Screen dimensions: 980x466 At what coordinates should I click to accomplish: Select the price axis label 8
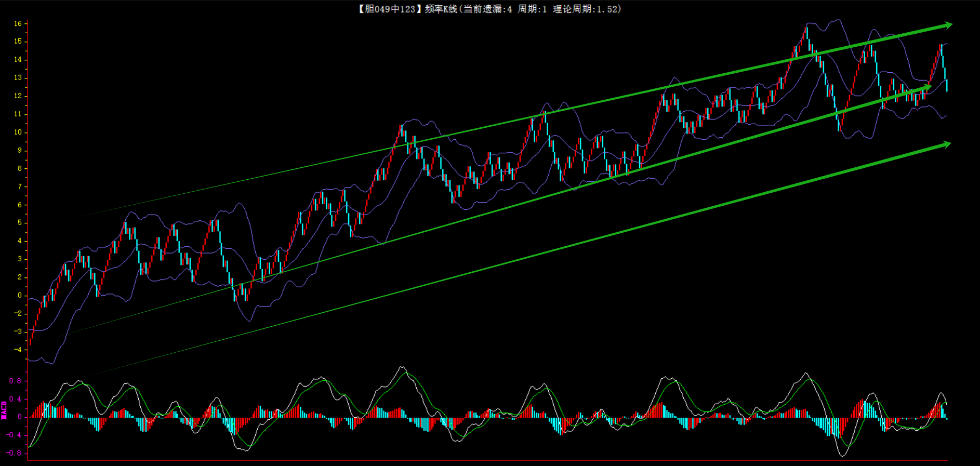click(20, 169)
